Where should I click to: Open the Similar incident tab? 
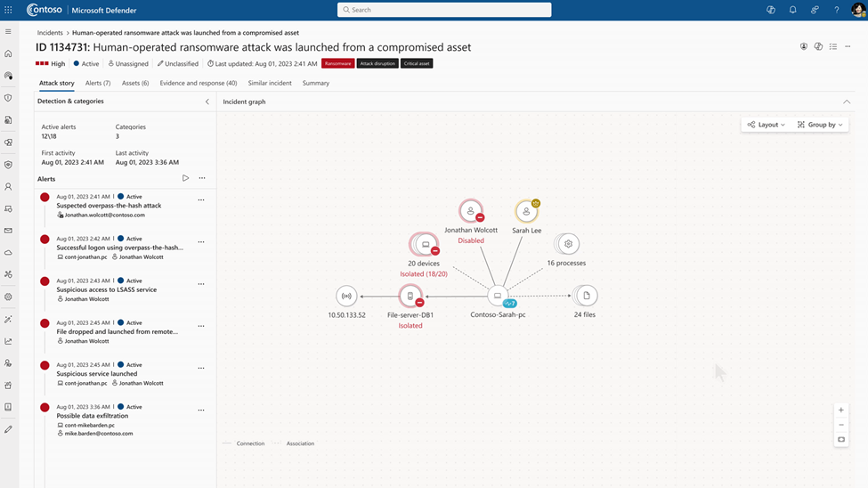[270, 83]
